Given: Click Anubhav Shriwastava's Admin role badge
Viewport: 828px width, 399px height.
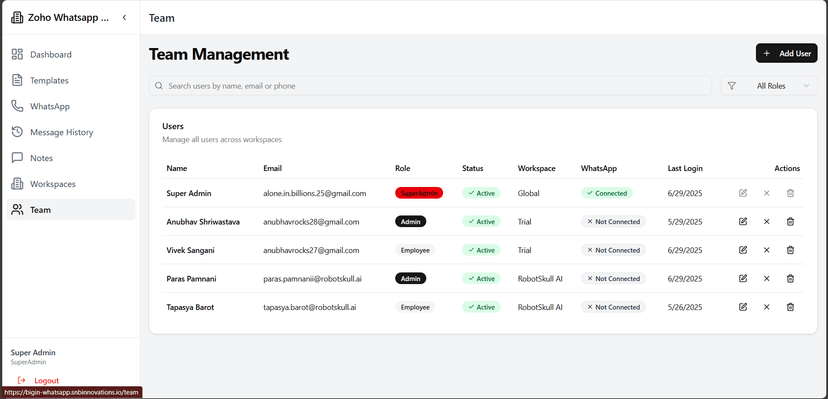Looking at the screenshot, I should (x=410, y=222).
